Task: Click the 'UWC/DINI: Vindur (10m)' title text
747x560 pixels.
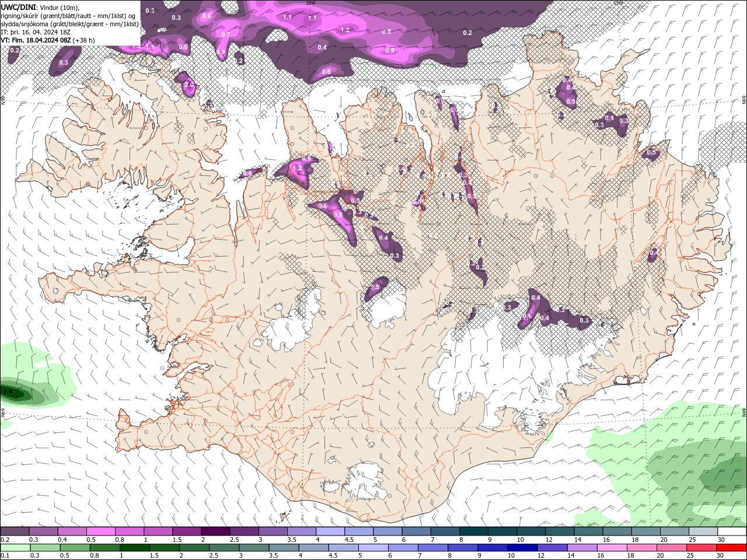Action: click(40, 6)
